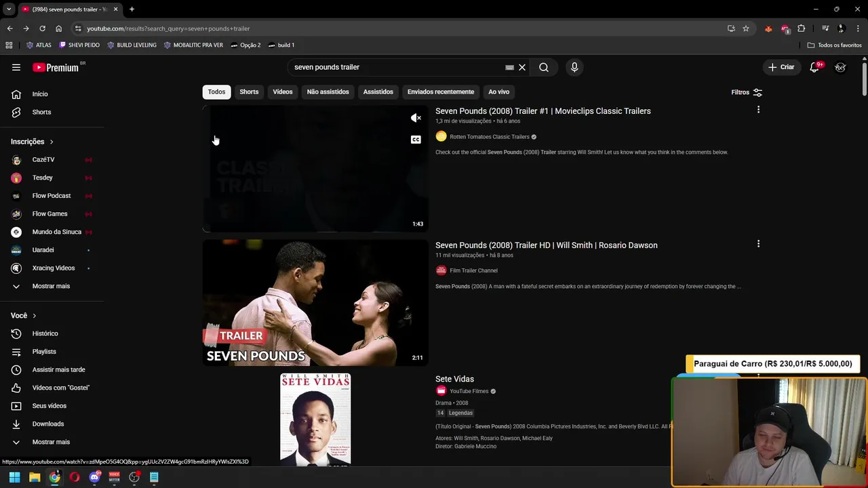Reload the page in browser toolbar
This screenshot has height=488, width=868.
pyautogui.click(x=42, y=28)
